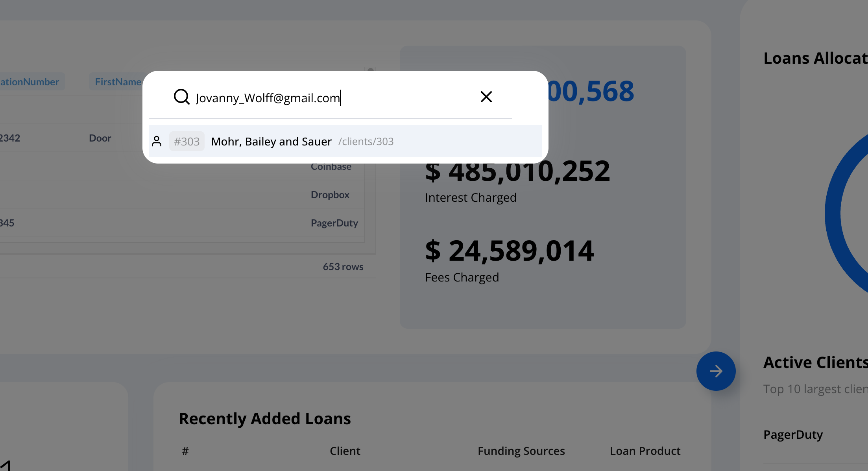Viewport: 868px width, 471px height.
Task: Clear the search with the X button
Action: [x=486, y=97]
